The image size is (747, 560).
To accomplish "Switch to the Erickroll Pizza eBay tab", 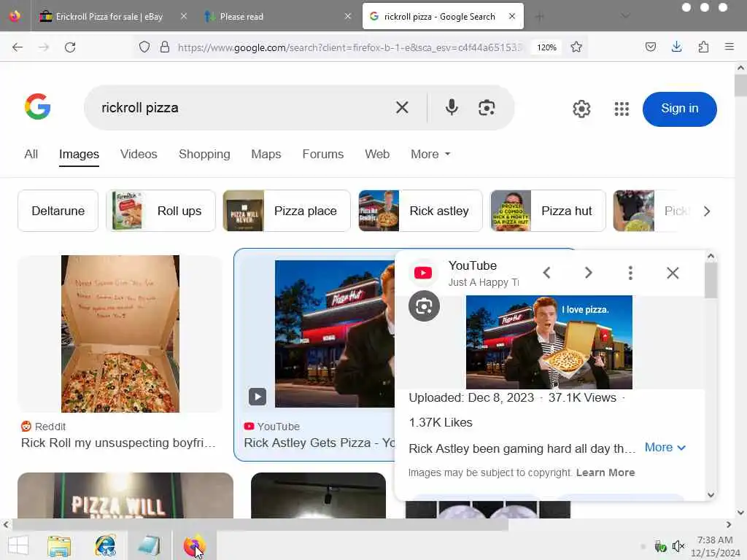I will 109,17.
